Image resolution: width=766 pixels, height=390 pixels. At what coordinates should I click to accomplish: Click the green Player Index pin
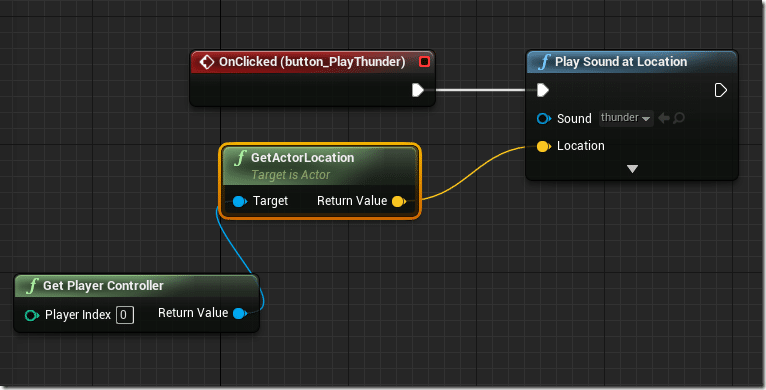tap(32, 315)
